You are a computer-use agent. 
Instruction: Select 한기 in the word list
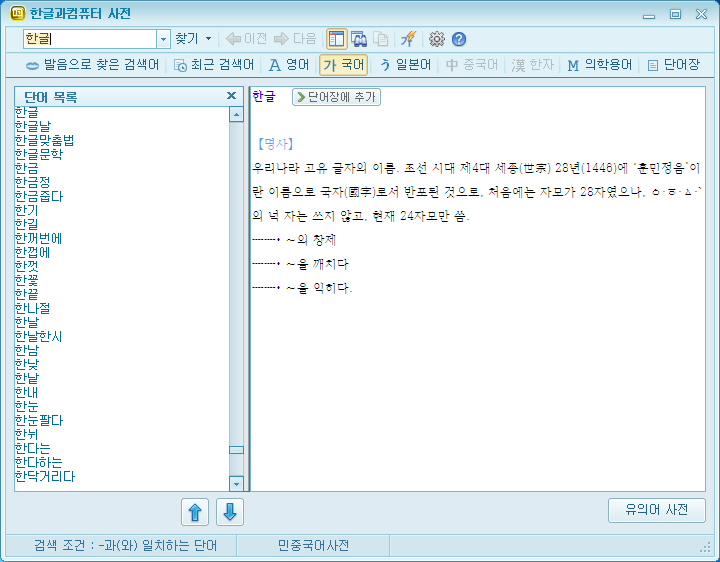tap(26, 210)
